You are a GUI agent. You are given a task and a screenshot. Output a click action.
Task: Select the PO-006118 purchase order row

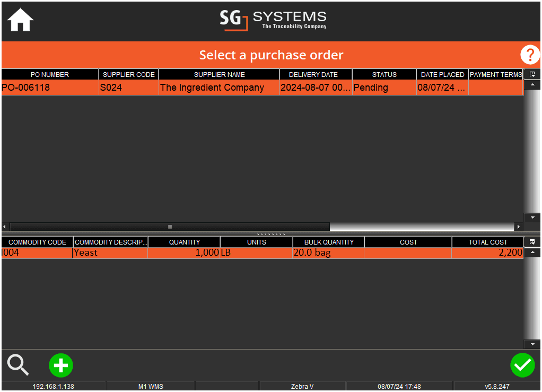point(212,88)
